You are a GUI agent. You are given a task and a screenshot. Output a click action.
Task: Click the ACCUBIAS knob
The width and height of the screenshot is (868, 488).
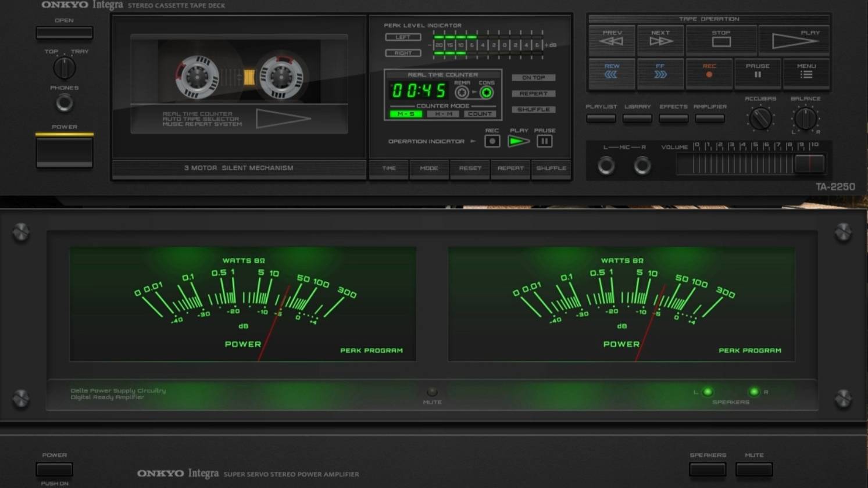point(760,119)
